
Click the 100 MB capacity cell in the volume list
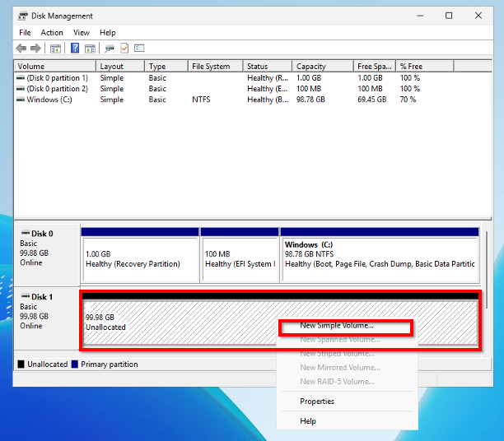309,89
